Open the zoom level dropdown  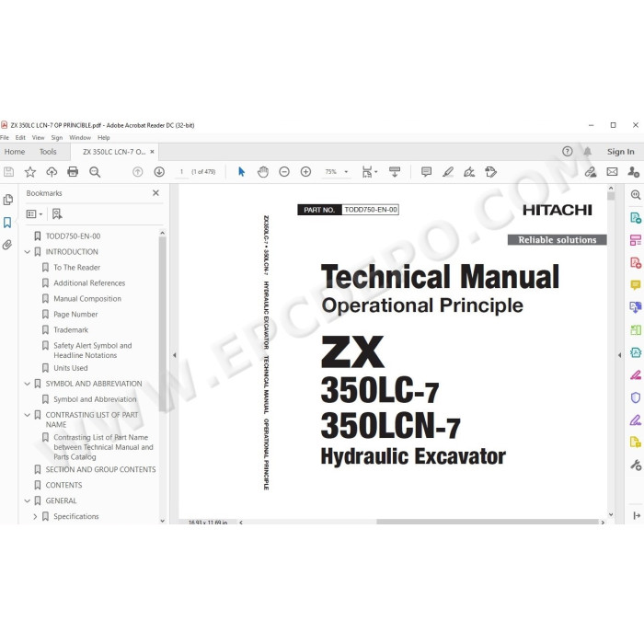(x=346, y=172)
